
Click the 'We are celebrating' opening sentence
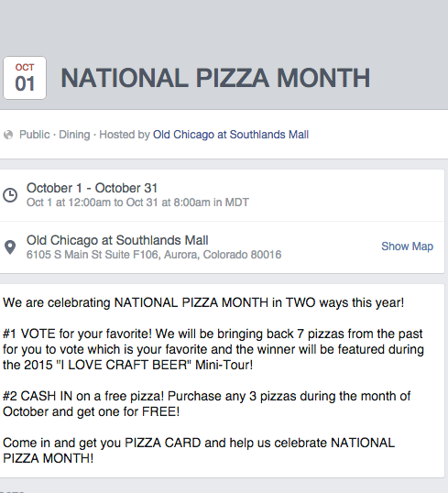coord(203,302)
